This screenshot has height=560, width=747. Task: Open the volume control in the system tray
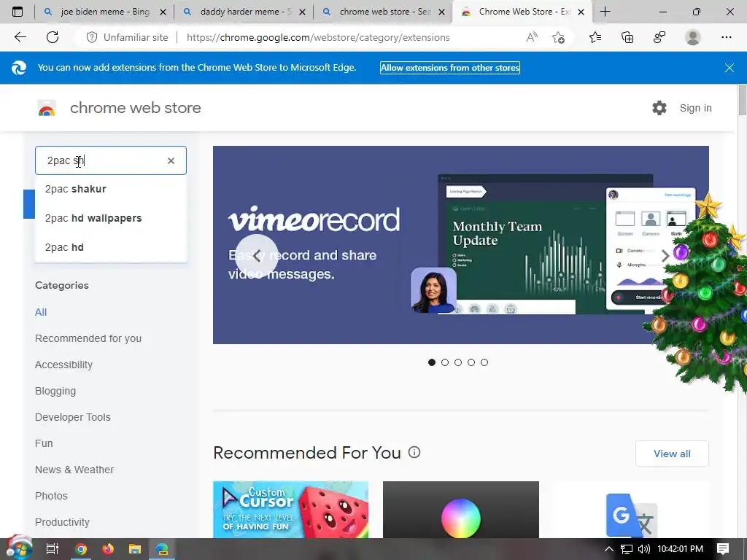tap(643, 550)
